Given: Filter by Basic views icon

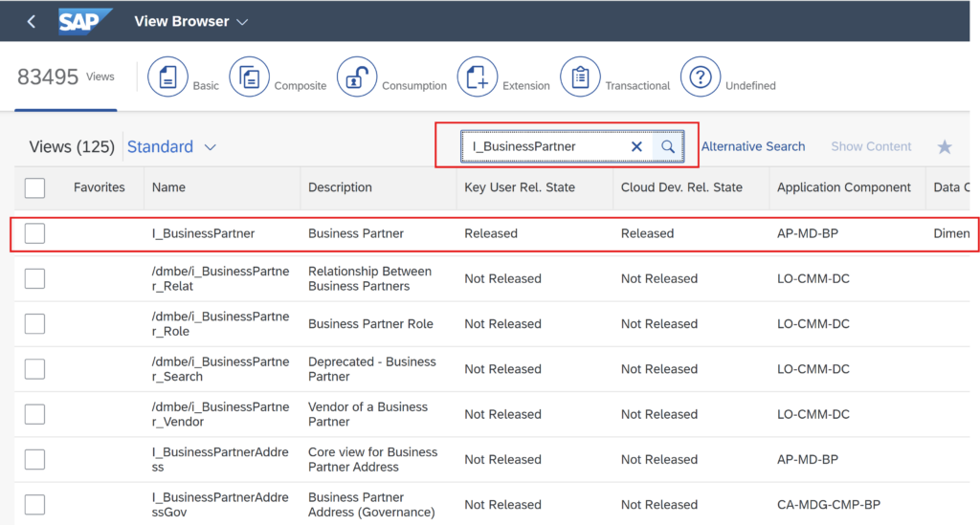Looking at the screenshot, I should (x=167, y=77).
